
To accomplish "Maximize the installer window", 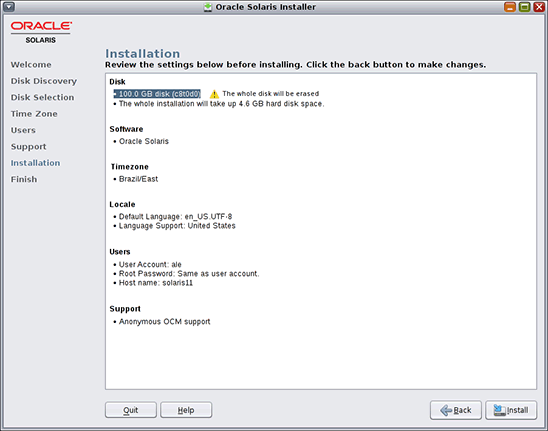I will click(x=524, y=7).
